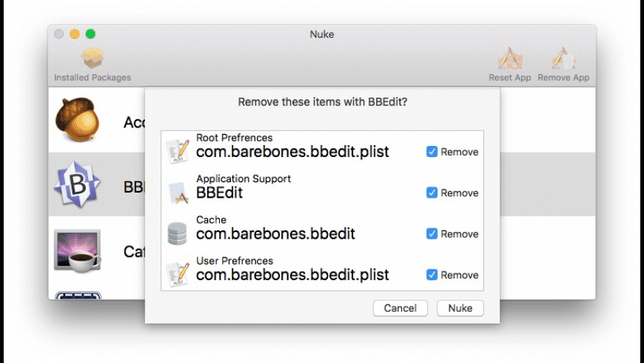
Task: Open the Installed Packages toolbar icon
Action: click(93, 58)
